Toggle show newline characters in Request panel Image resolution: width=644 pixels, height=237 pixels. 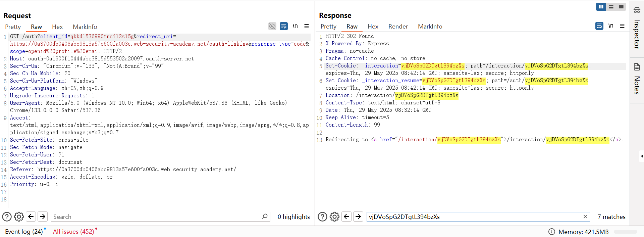click(x=295, y=26)
